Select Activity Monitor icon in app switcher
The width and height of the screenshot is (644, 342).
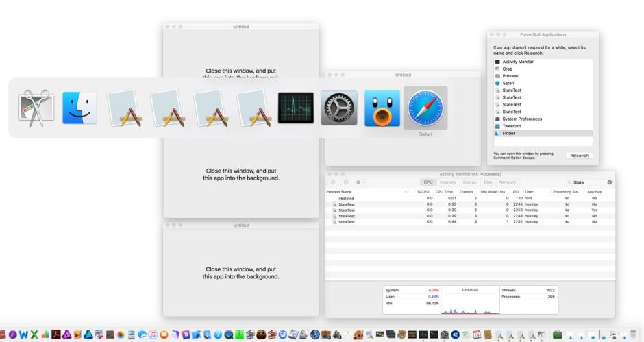(x=296, y=108)
